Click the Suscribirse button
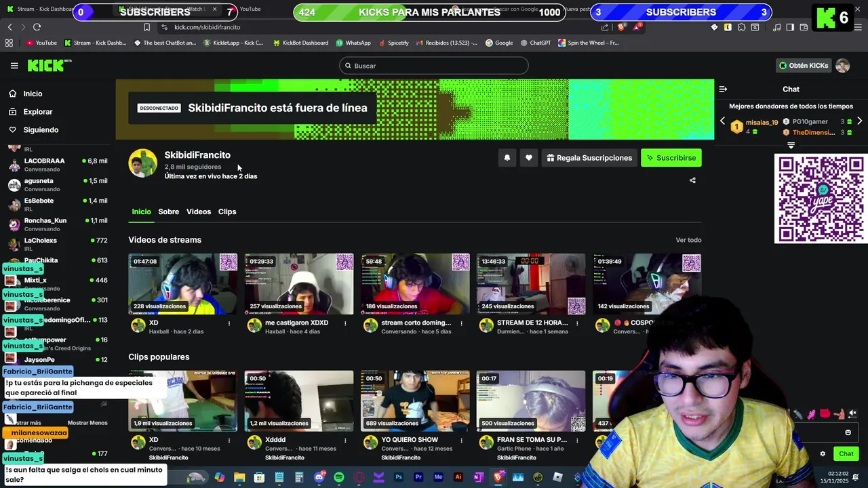The height and width of the screenshot is (488, 868). [671, 158]
